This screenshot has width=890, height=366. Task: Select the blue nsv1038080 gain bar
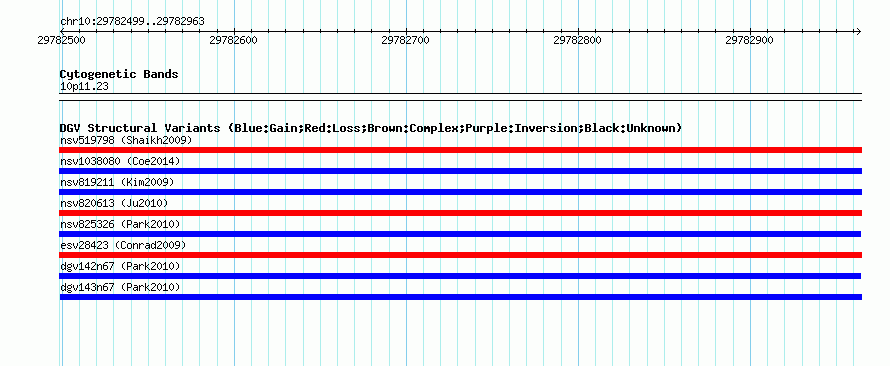460,171
